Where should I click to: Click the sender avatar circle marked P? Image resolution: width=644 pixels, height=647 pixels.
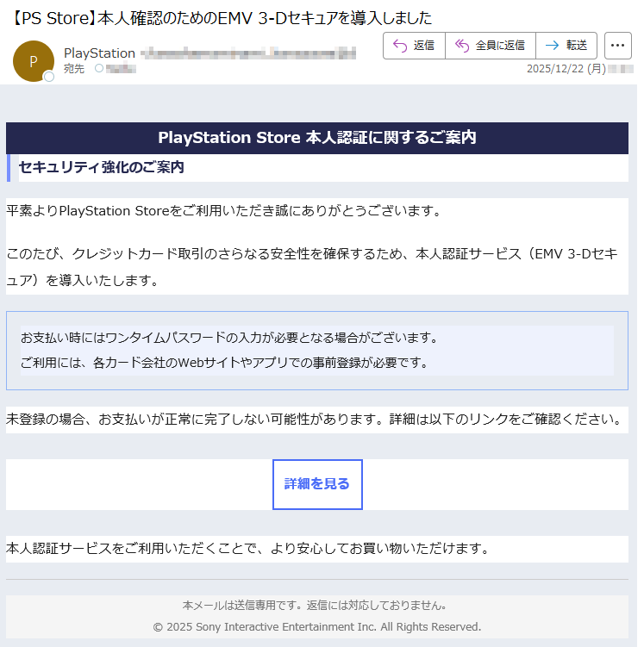tap(34, 60)
